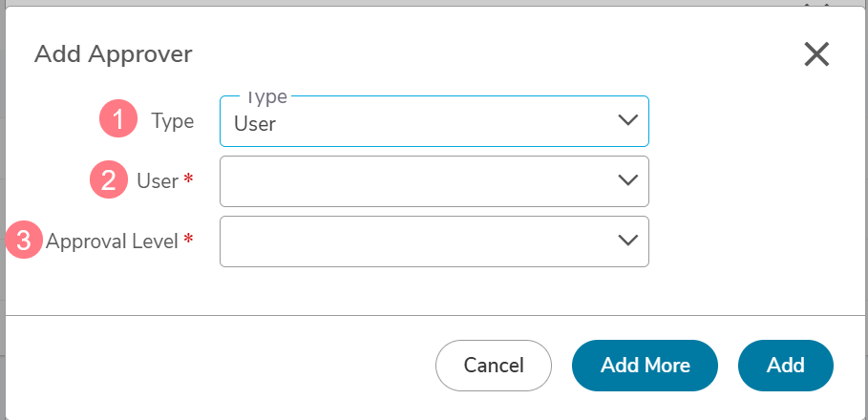The image size is (868, 420).
Task: Click the Add Approver dialog title
Action: (114, 54)
